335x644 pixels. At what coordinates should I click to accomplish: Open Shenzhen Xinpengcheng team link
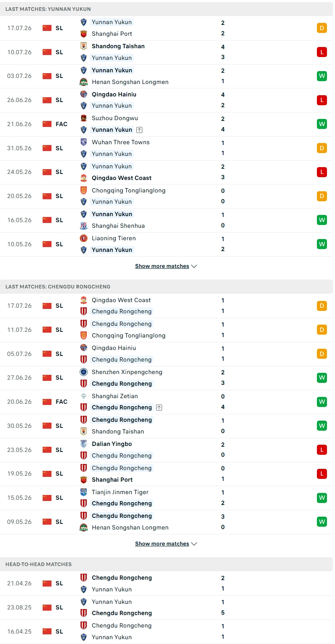pyautogui.click(x=127, y=372)
